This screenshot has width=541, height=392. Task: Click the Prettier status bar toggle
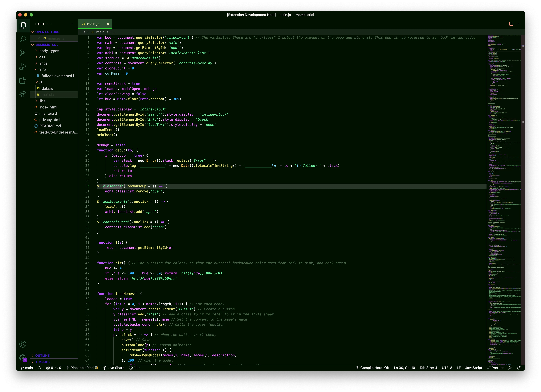tap(495, 368)
